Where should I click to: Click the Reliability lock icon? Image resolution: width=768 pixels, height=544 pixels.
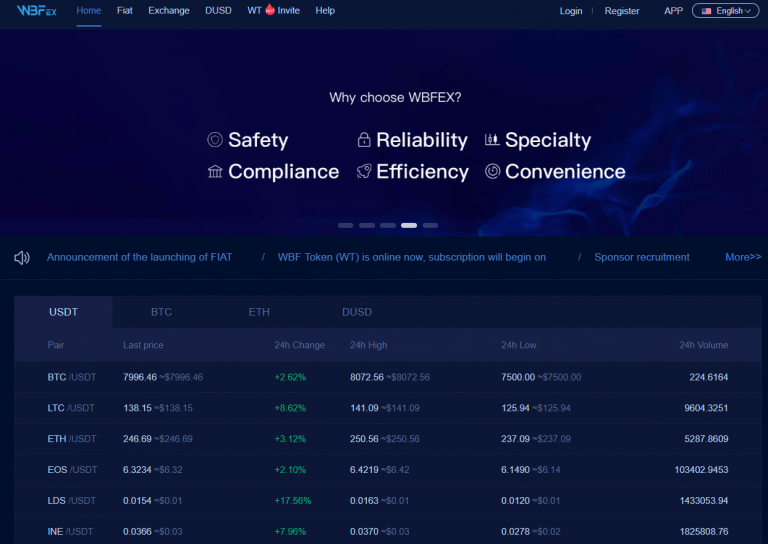click(x=364, y=141)
